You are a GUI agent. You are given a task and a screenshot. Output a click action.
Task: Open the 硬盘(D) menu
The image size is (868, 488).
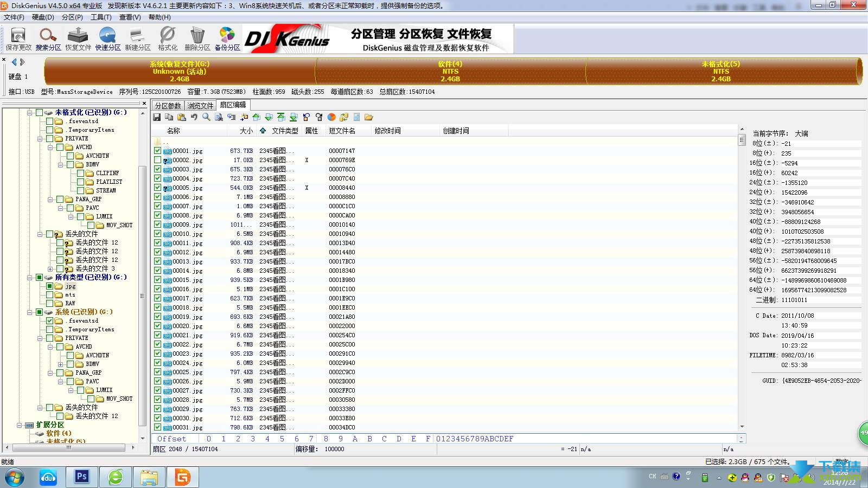pos(43,17)
